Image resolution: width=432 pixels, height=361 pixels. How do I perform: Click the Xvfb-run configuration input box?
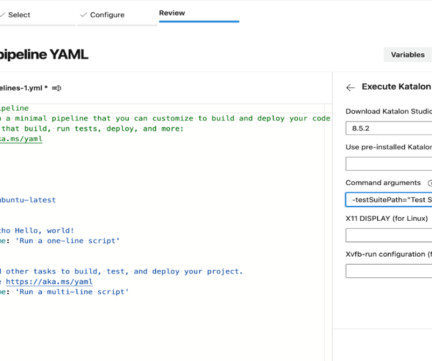coord(389,271)
